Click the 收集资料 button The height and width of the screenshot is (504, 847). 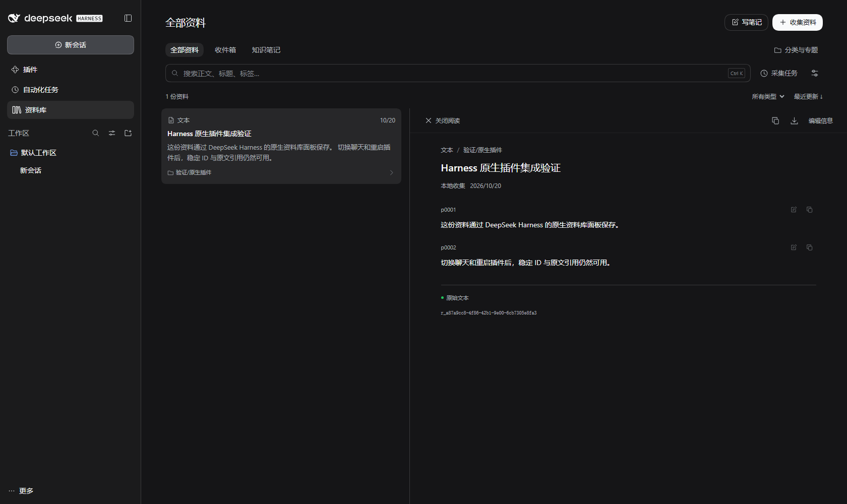(x=798, y=22)
